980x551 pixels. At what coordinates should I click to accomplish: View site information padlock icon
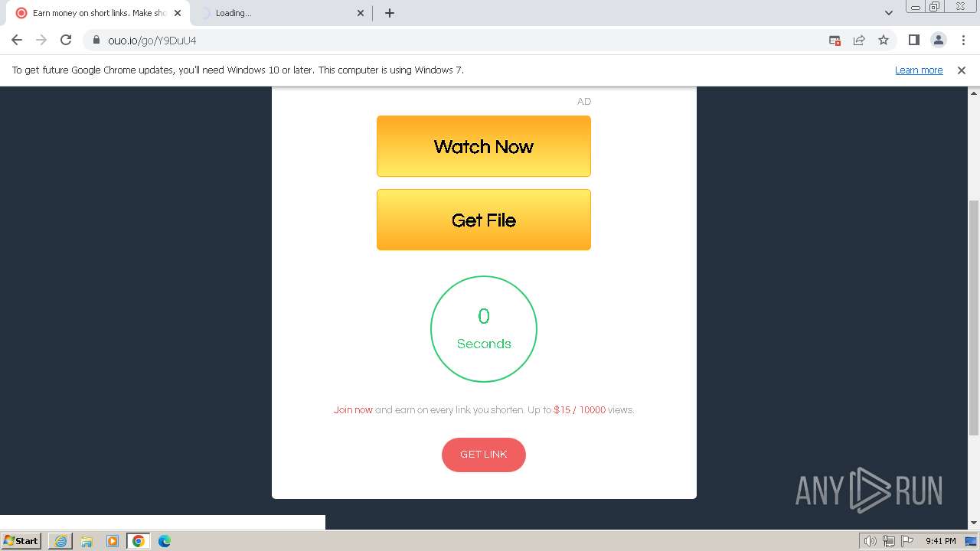96,40
